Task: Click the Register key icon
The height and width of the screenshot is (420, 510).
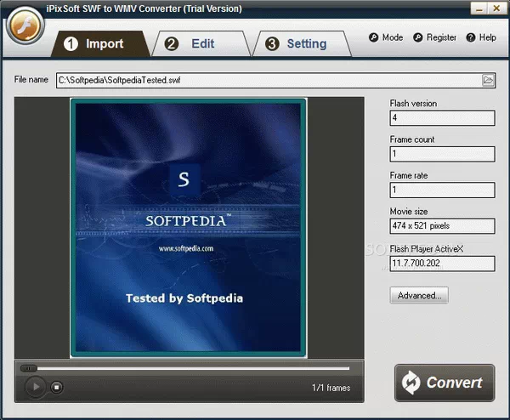Action: [417, 37]
